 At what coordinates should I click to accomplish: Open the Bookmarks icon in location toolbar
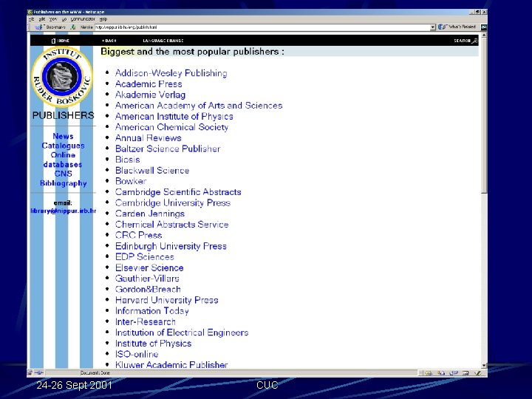click(x=39, y=27)
